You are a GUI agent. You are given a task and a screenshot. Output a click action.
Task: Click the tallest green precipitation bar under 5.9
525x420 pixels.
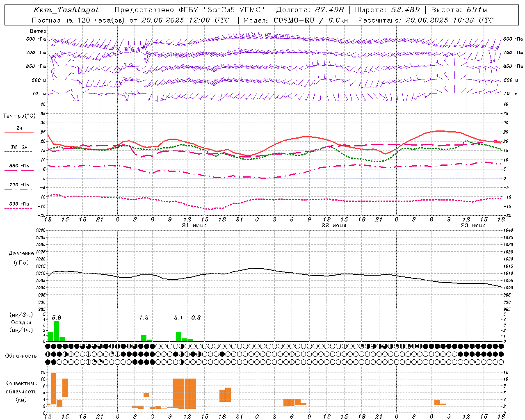click(57, 331)
